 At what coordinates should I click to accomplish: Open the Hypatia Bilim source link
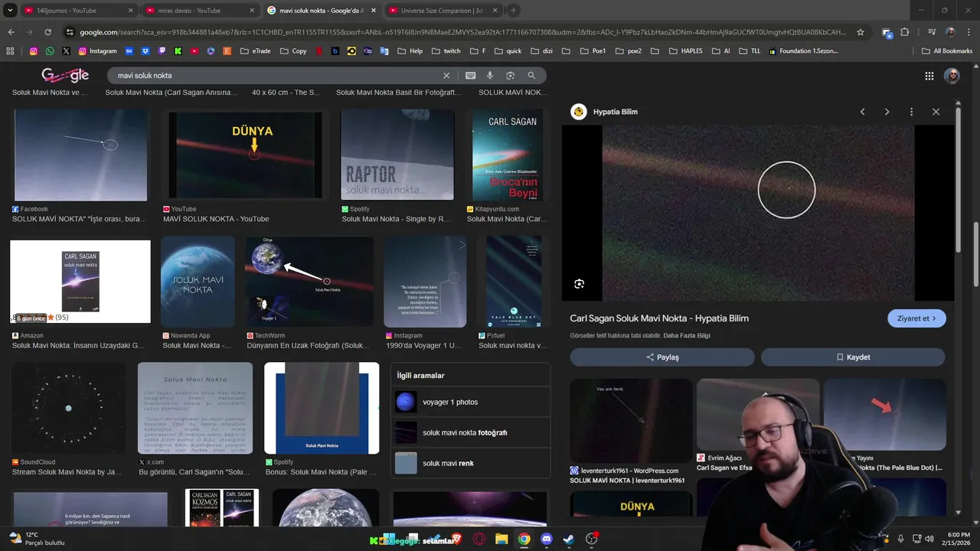(x=605, y=112)
